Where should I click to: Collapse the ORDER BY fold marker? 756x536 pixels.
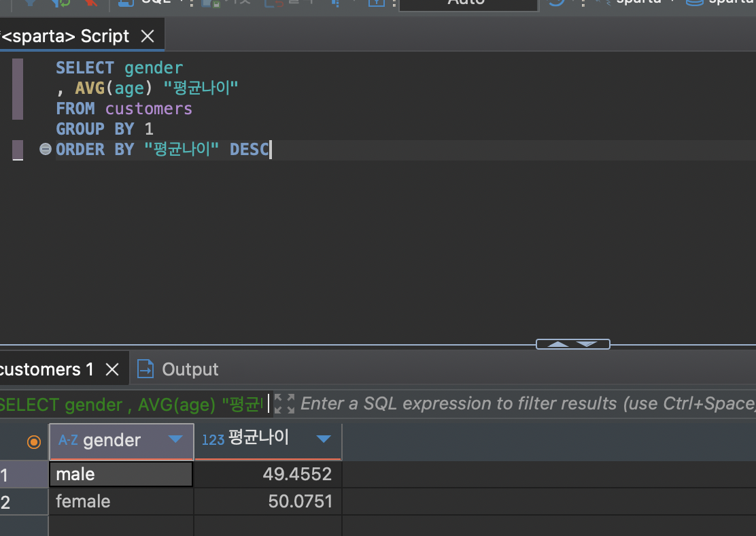pos(46,149)
